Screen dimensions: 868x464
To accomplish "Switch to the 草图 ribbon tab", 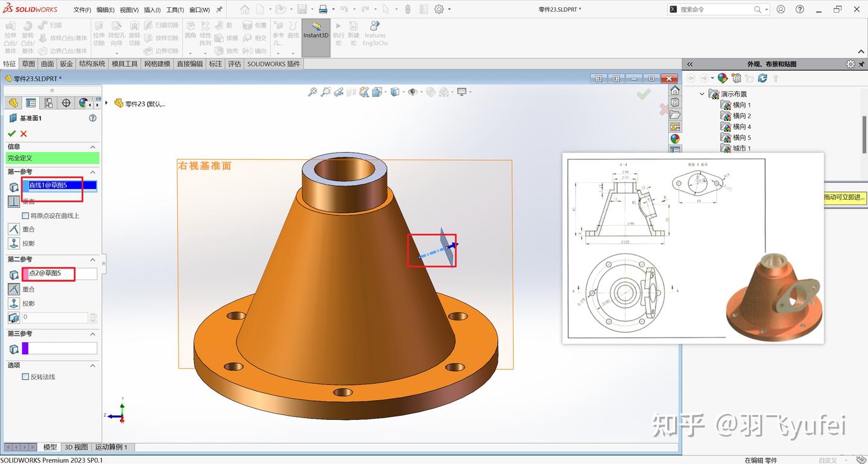I will 28,64.
